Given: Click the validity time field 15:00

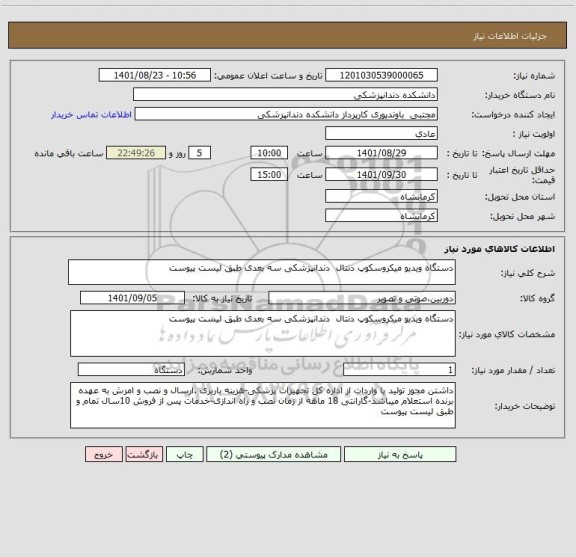Looking at the screenshot, I should click(x=269, y=175).
